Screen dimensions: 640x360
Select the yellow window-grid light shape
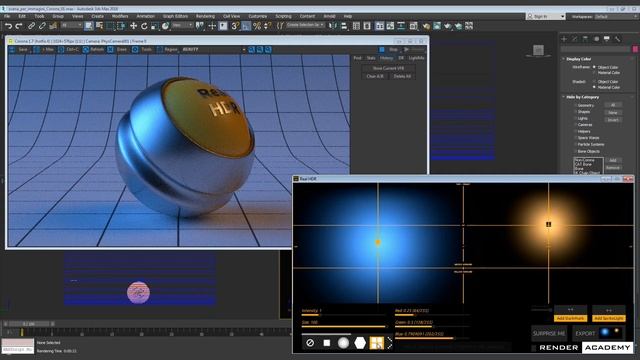click(x=376, y=343)
